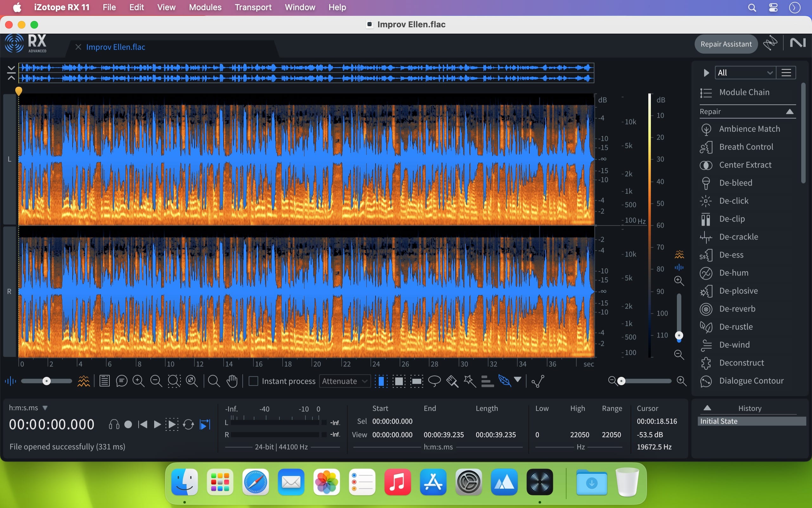Start recording with the record button
Screen dimensions: 812x508
[x=128, y=424]
